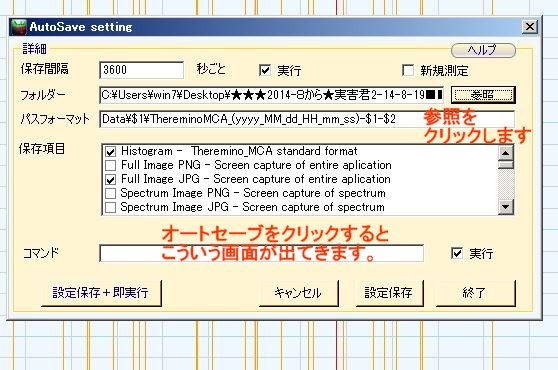Click the list scrollbar down arrow

coord(506,207)
